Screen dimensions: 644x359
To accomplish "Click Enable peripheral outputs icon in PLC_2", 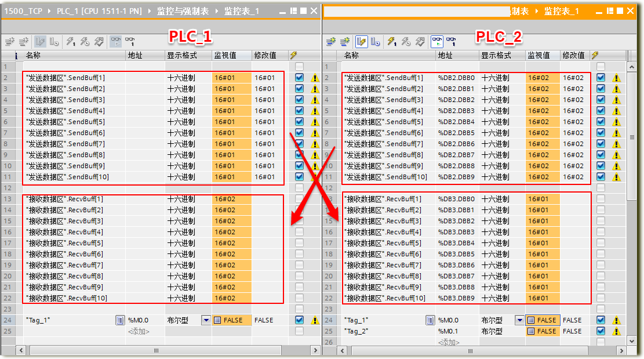I will click(x=420, y=41).
